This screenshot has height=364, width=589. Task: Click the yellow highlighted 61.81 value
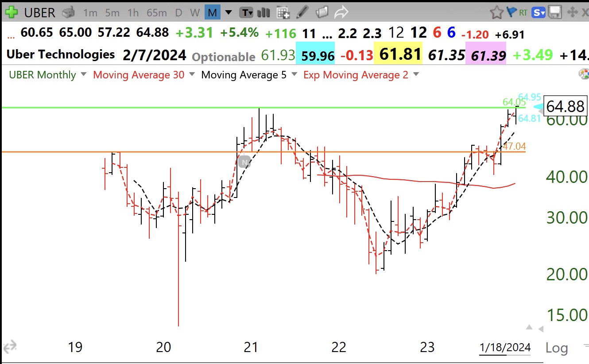tap(398, 54)
